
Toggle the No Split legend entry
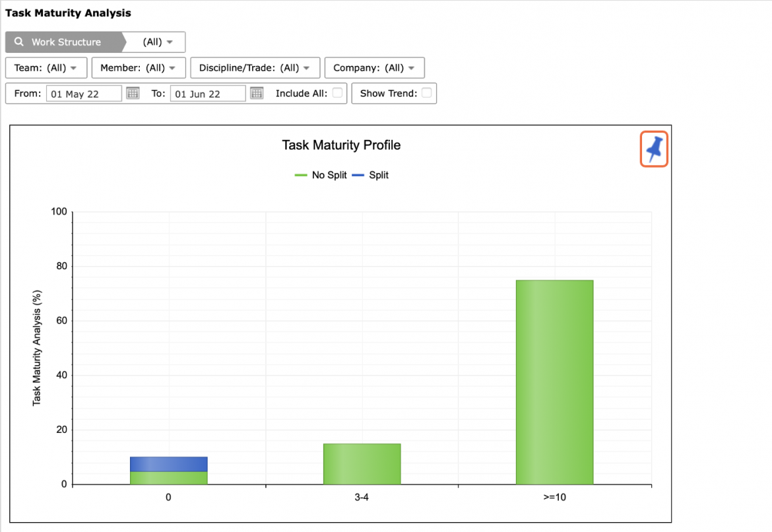[321, 175]
